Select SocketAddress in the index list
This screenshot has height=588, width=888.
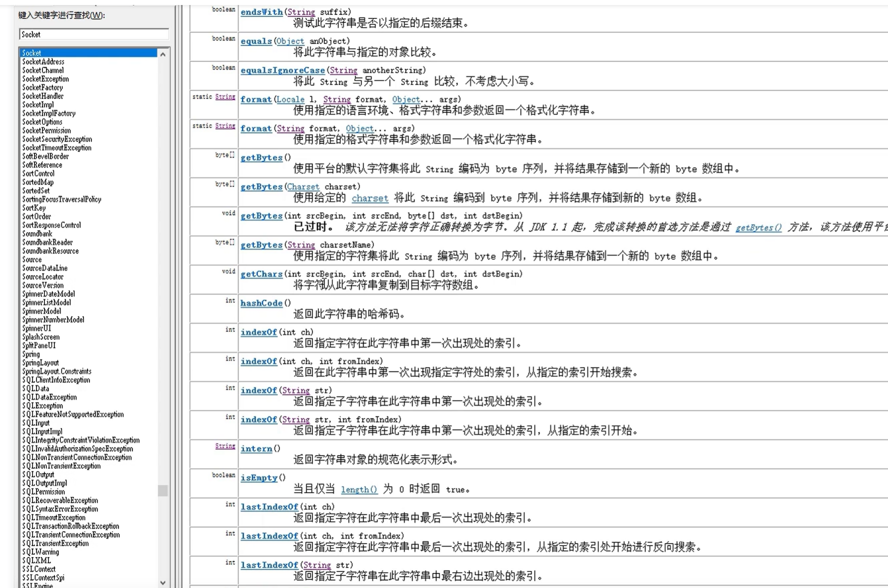tap(43, 61)
